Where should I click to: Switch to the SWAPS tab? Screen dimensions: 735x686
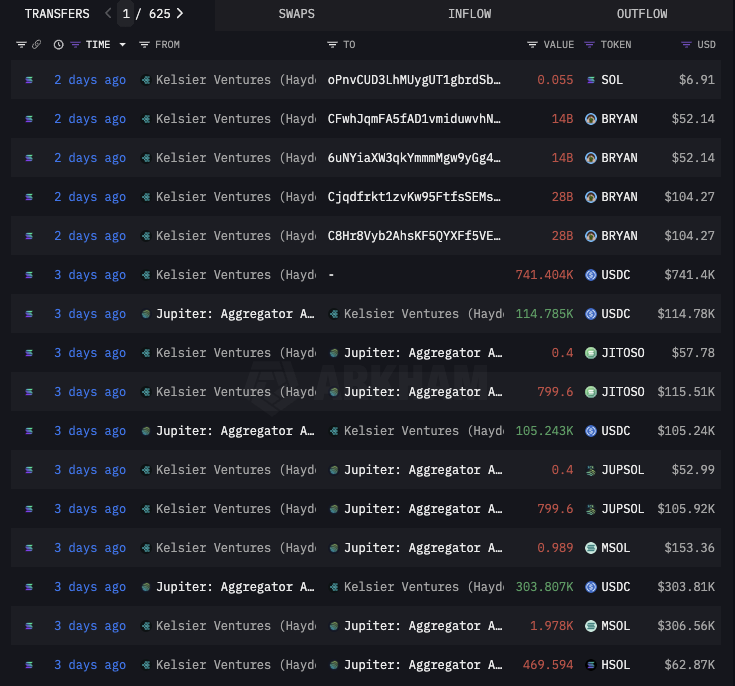[x=297, y=14]
